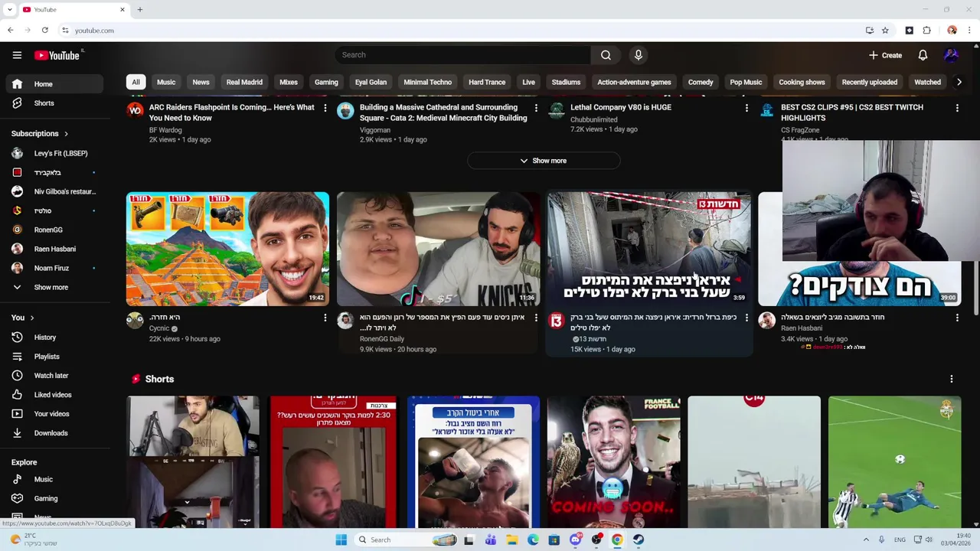Open the YouTube hamburger guide menu
The width and height of the screenshot is (980, 551).
tap(17, 55)
